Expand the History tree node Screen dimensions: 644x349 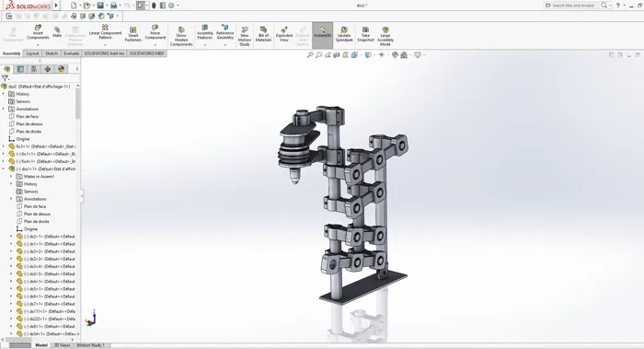click(x=4, y=94)
